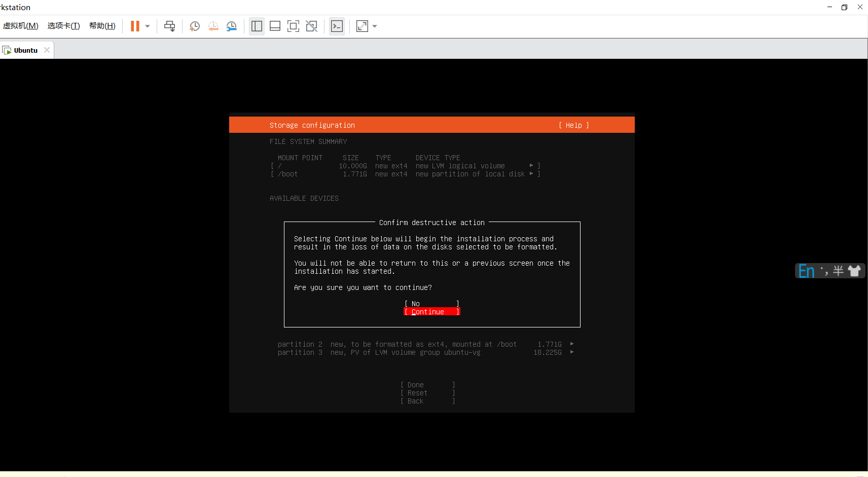Viewport: 868px width, 477px height.
Task: Open the console view icon
Action: pyautogui.click(x=337, y=26)
